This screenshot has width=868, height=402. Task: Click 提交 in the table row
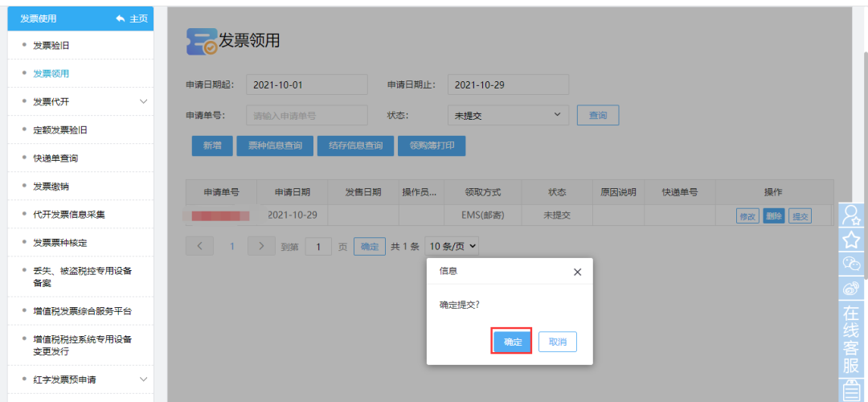(x=800, y=216)
